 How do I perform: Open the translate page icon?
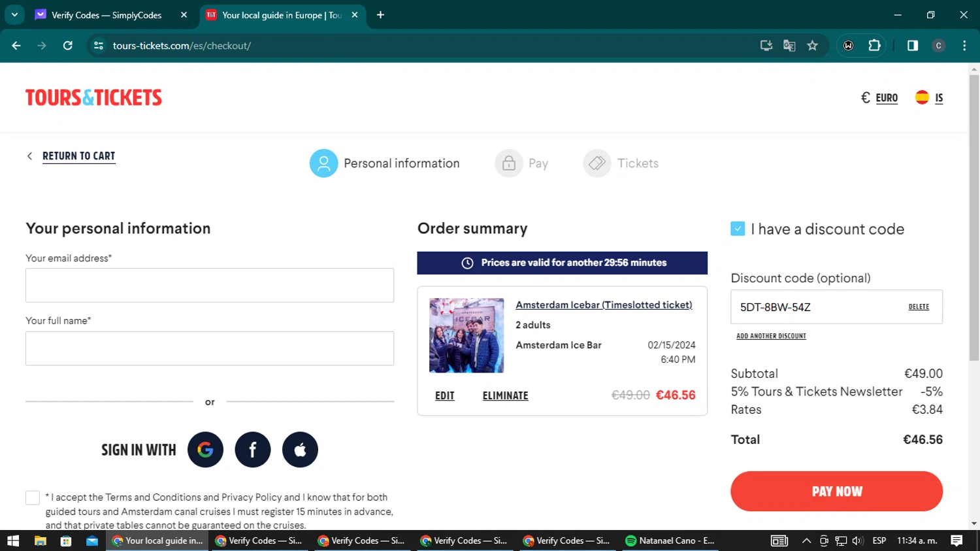pyautogui.click(x=789, y=46)
